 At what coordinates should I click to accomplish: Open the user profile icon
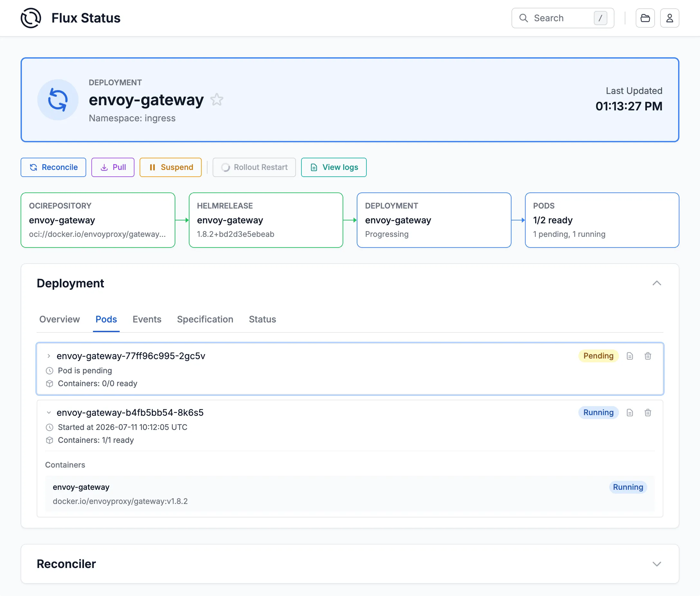(669, 18)
